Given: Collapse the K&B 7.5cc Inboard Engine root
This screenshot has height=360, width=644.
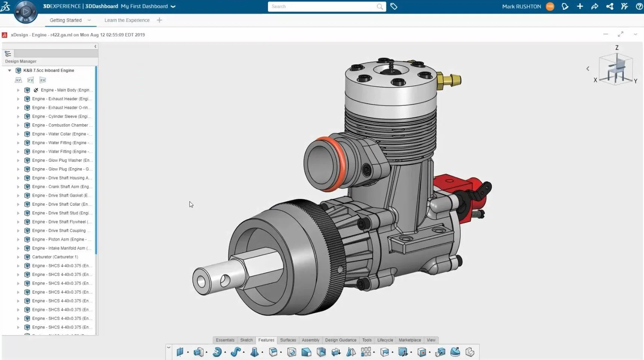Looking at the screenshot, I should [10, 71].
